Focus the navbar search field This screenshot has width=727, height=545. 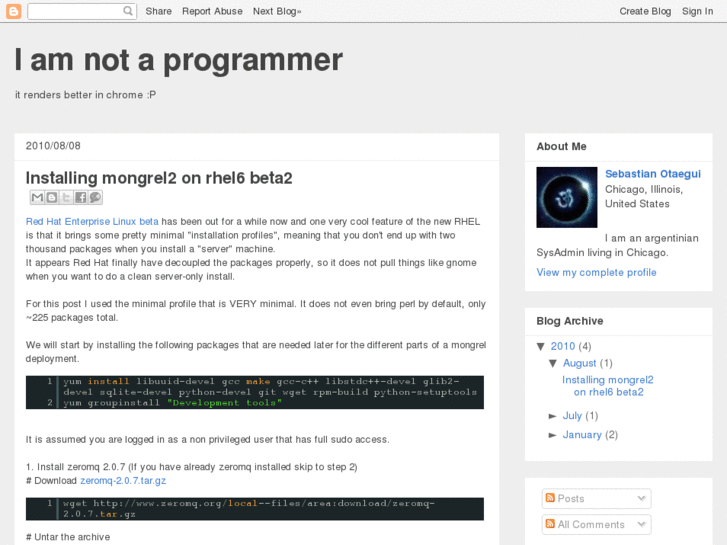coord(75,11)
